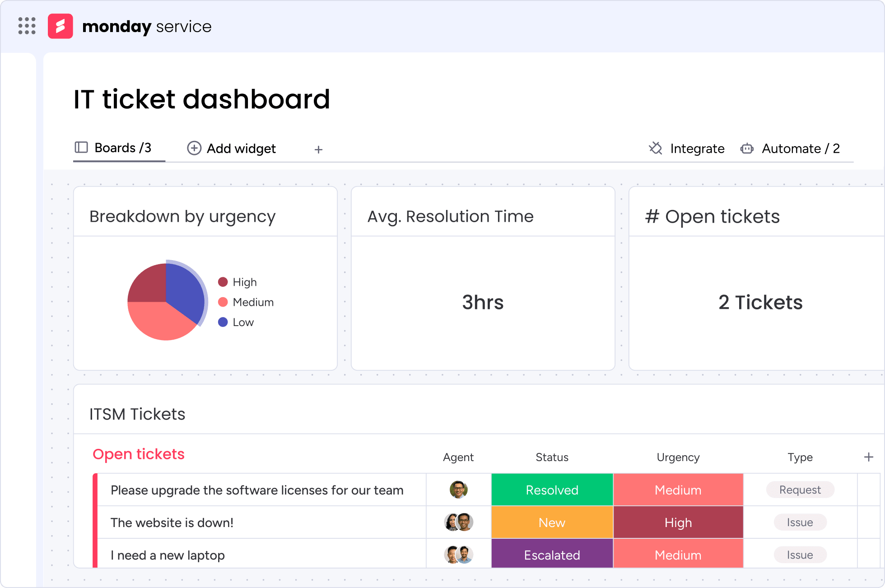Viewport: 885px width, 588px height.
Task: Click the Add widget plus-circle icon
Action: click(194, 148)
